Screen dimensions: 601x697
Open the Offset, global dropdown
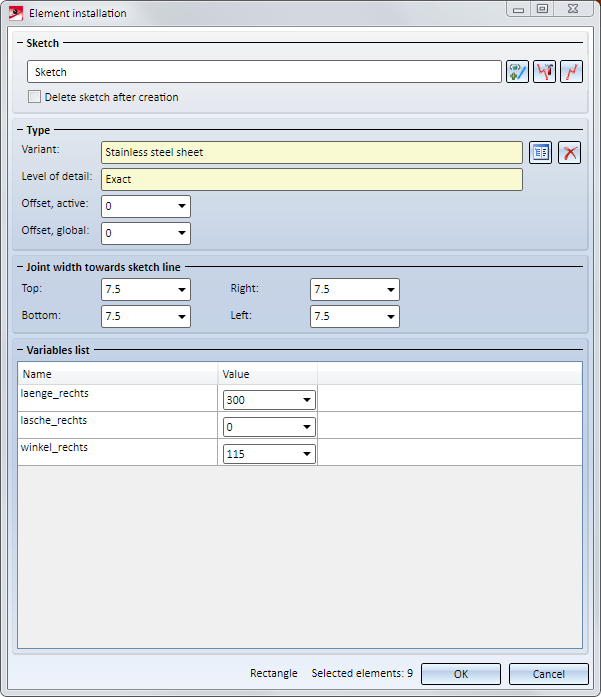(182, 233)
